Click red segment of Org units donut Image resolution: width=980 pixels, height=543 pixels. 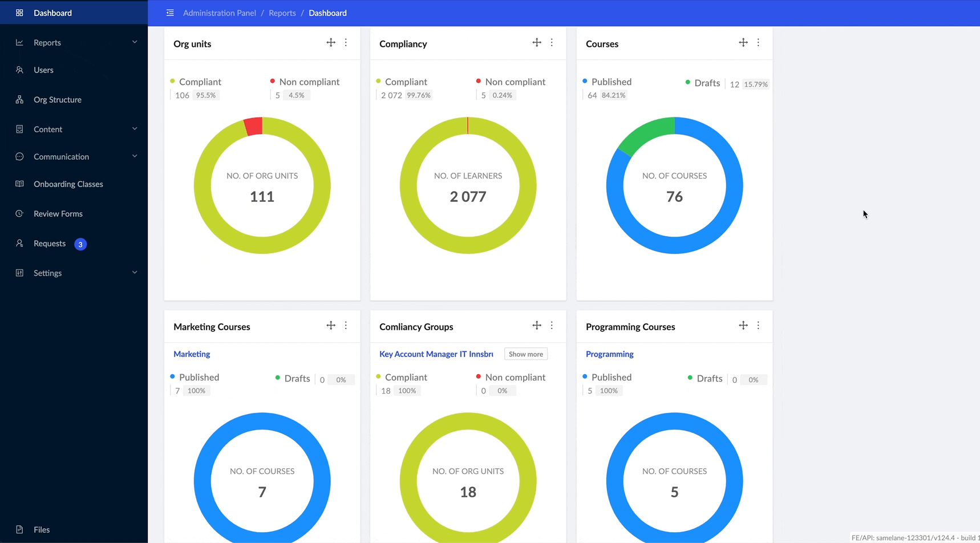tap(254, 127)
